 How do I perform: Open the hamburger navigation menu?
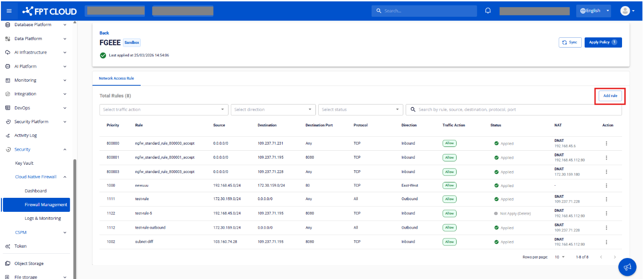[9, 11]
